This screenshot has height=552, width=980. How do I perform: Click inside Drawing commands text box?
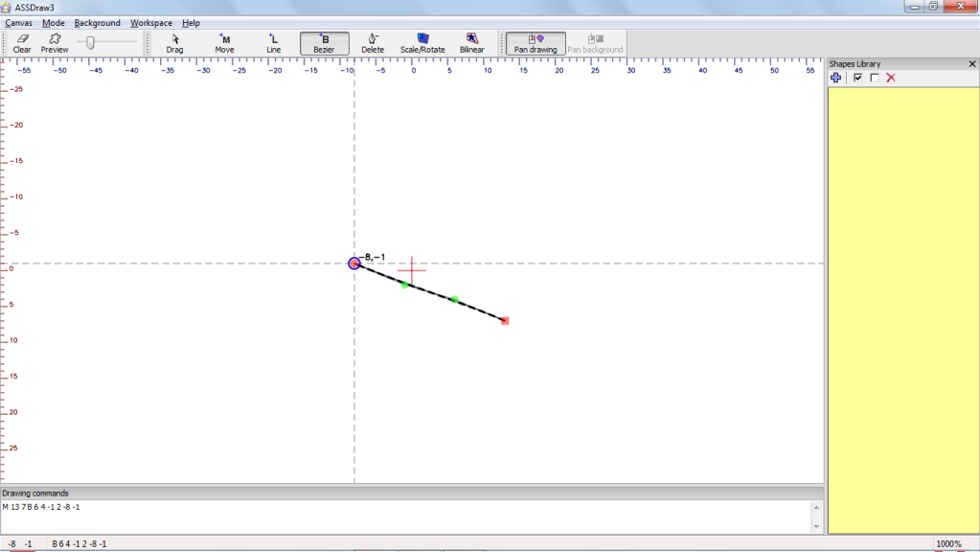(406, 517)
